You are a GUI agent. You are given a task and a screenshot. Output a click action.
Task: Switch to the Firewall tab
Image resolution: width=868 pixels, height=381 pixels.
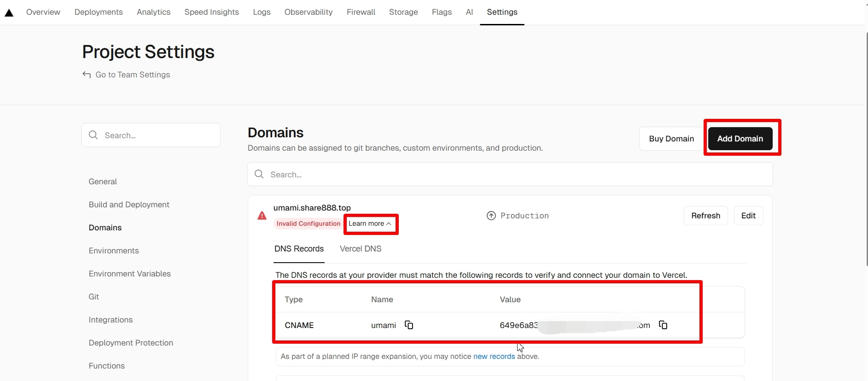tap(361, 12)
